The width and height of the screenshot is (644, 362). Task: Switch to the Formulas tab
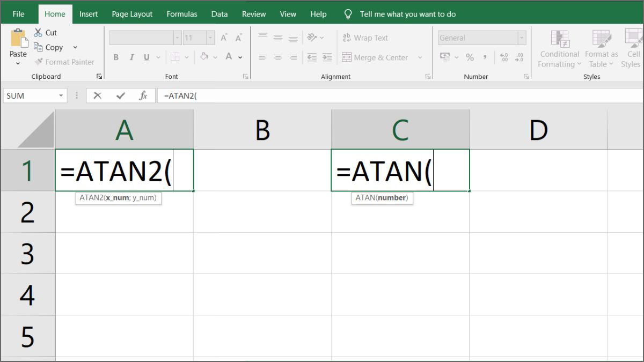[x=181, y=14]
